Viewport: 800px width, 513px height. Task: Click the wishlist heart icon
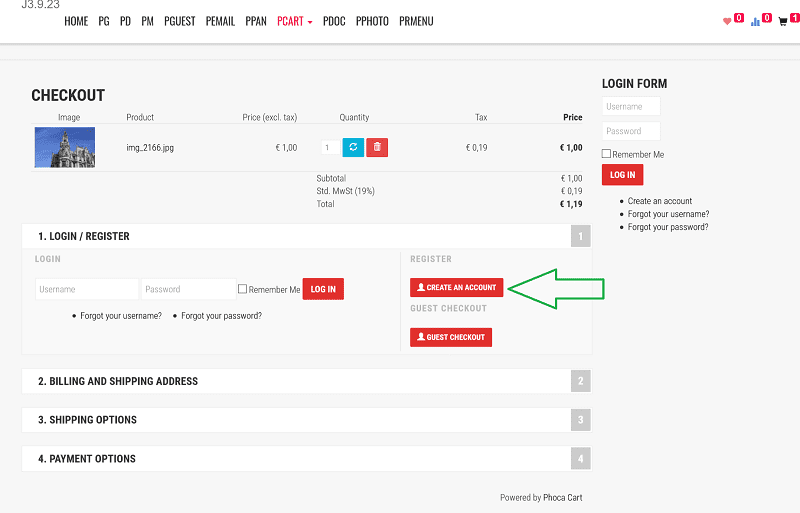tap(728, 21)
